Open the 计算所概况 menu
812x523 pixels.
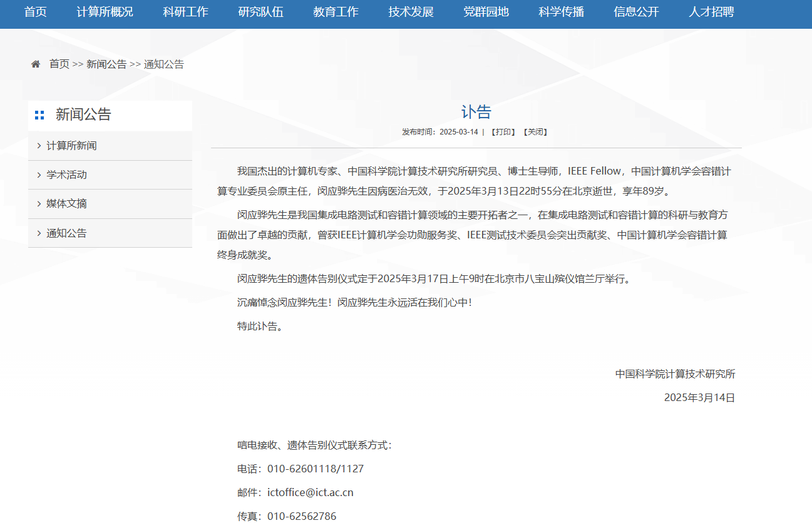click(105, 12)
